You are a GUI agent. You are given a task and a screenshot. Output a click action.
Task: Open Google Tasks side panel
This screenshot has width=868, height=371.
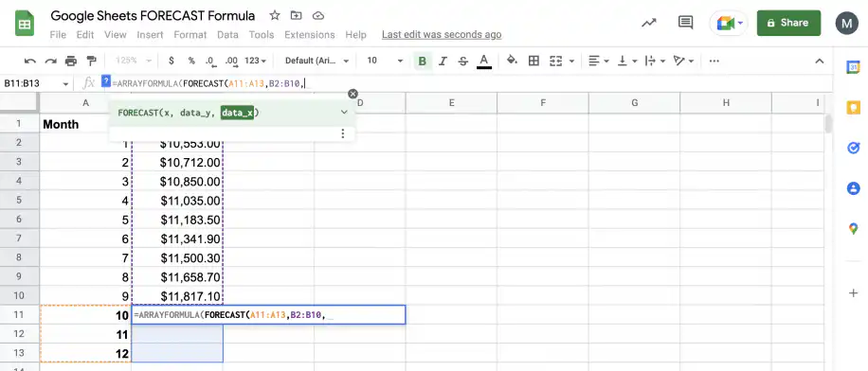coord(853,148)
